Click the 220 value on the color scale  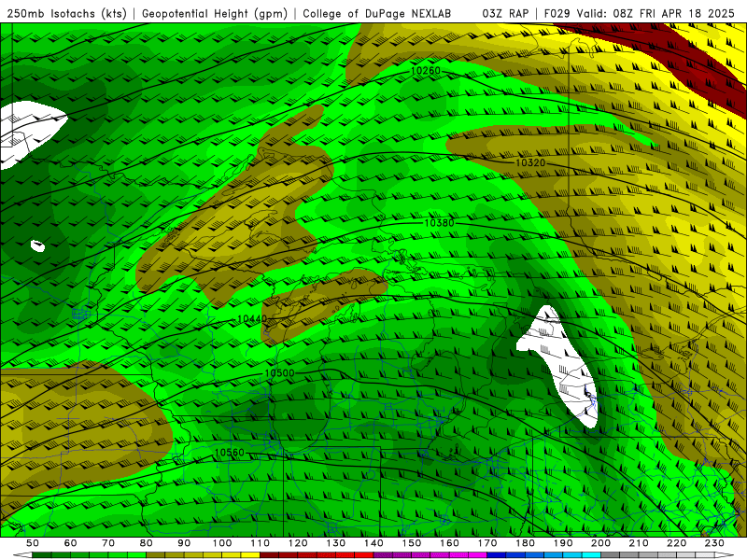pos(677,543)
